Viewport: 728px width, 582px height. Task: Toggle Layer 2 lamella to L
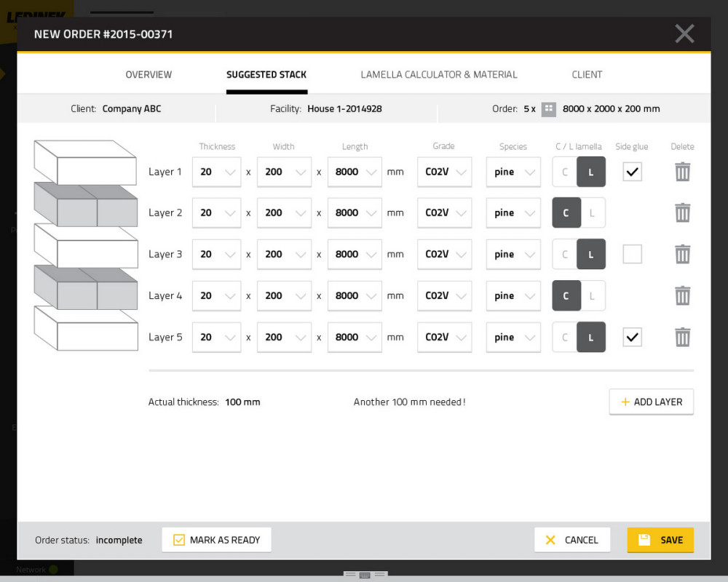point(593,213)
